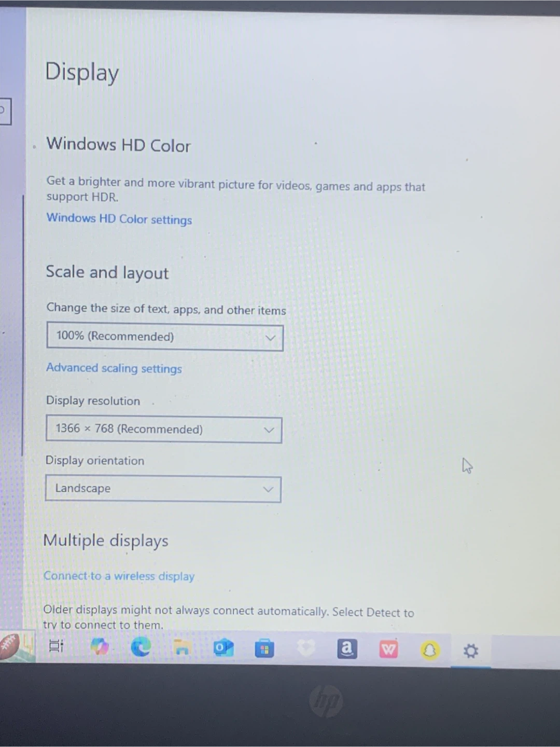Launch Microsoft Copilot from the taskbar
This screenshot has width=560, height=747.
point(99,647)
